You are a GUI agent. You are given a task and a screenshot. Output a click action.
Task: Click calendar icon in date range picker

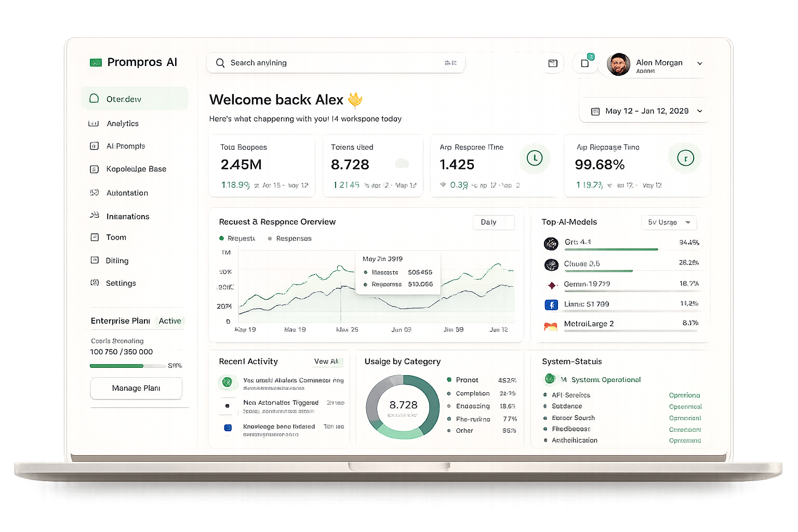[595, 111]
